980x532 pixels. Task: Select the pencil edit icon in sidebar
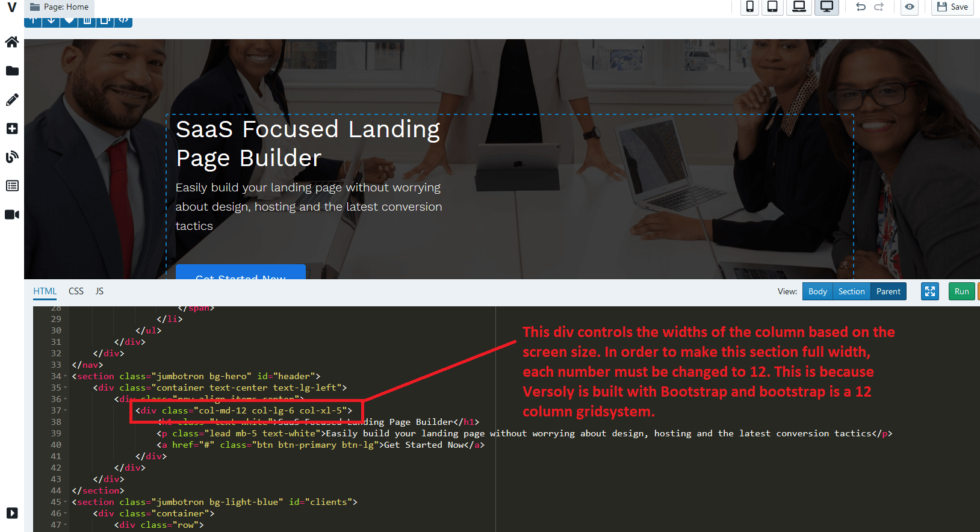coord(12,100)
